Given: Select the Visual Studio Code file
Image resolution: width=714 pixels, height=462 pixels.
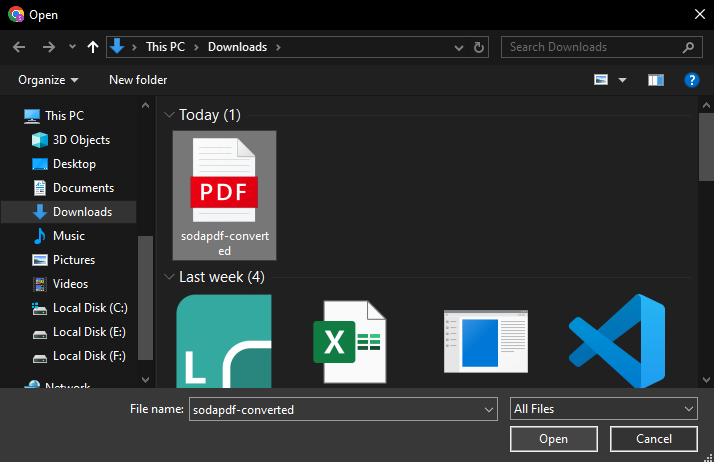Looking at the screenshot, I should tap(617, 341).
